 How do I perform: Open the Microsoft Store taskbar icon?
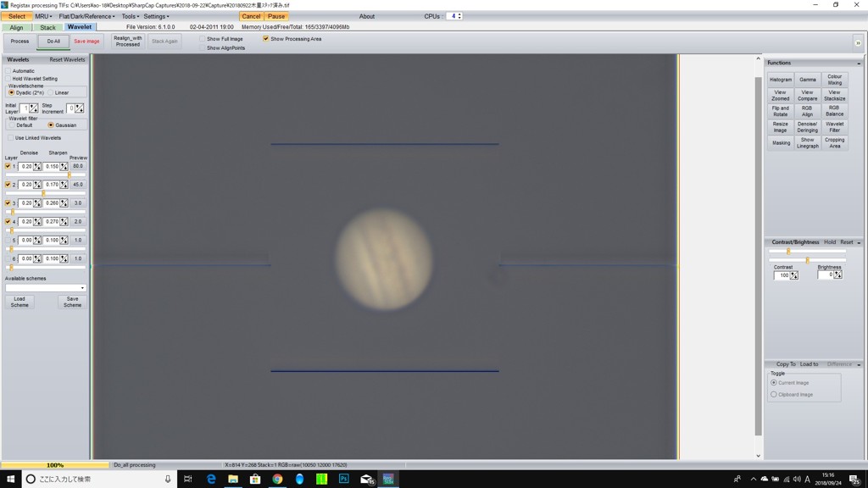pyautogui.click(x=255, y=479)
